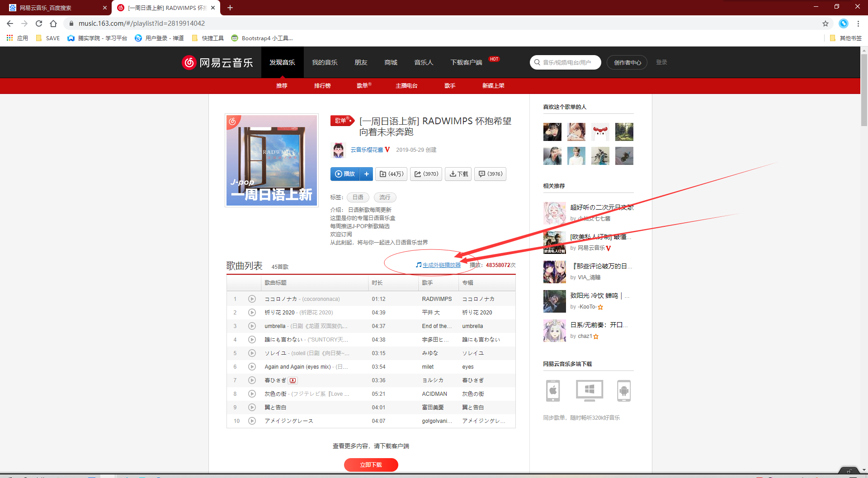
Task: Select the 推荐 sub-navigation item
Action: pos(282,86)
